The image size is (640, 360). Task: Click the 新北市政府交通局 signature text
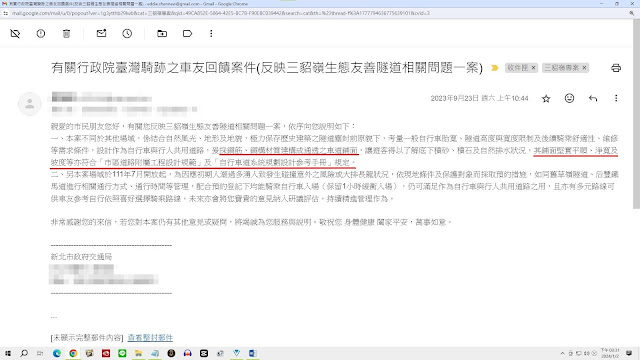[x=81, y=257]
